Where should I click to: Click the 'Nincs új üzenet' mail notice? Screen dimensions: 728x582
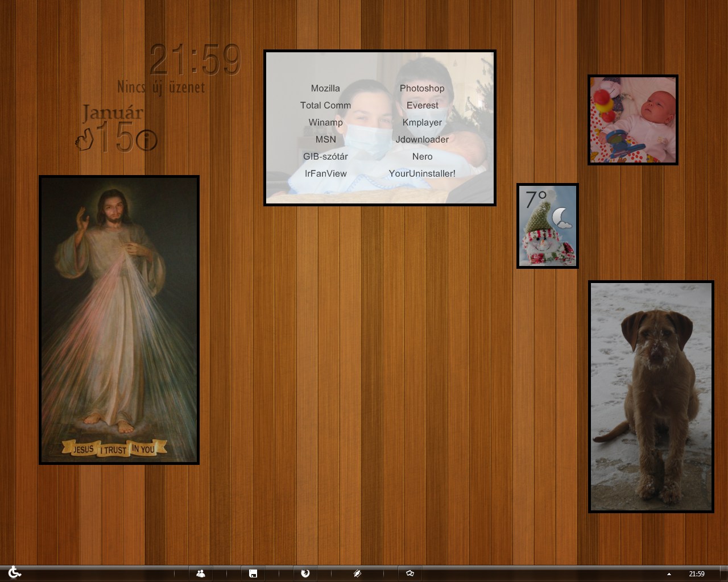[161, 87]
